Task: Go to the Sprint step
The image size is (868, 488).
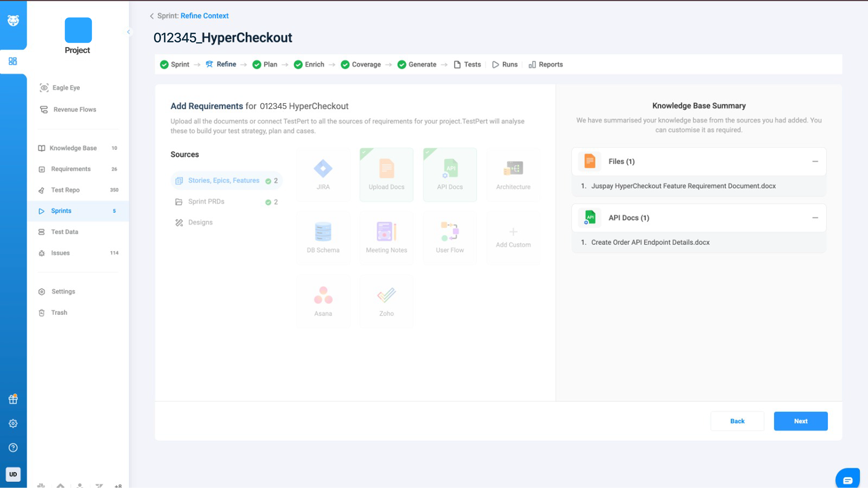Action: pyautogui.click(x=175, y=64)
